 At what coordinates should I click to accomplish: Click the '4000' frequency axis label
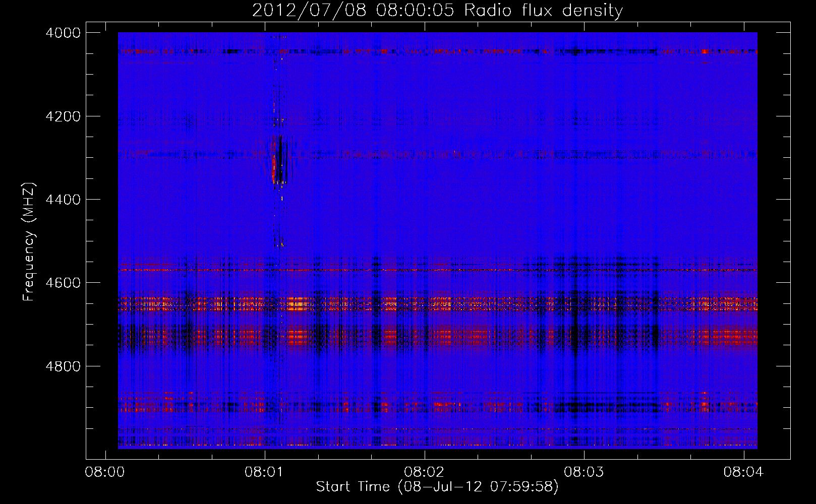tap(63, 33)
